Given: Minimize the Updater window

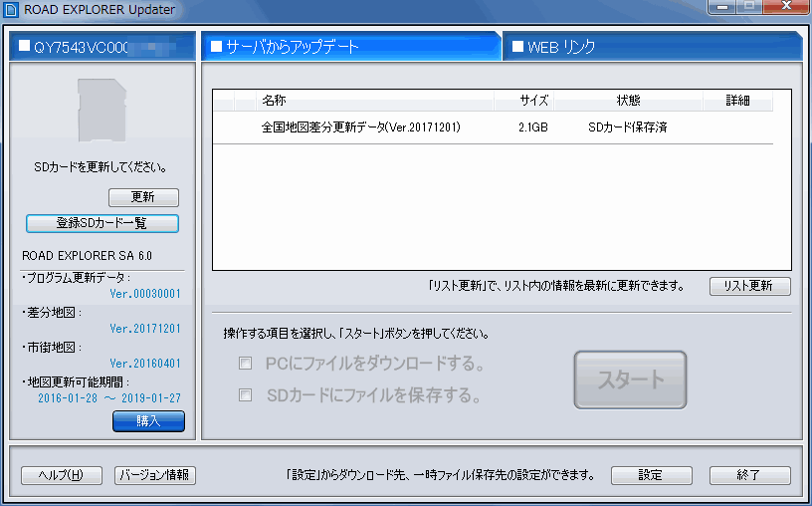Looking at the screenshot, I should click(x=722, y=7).
